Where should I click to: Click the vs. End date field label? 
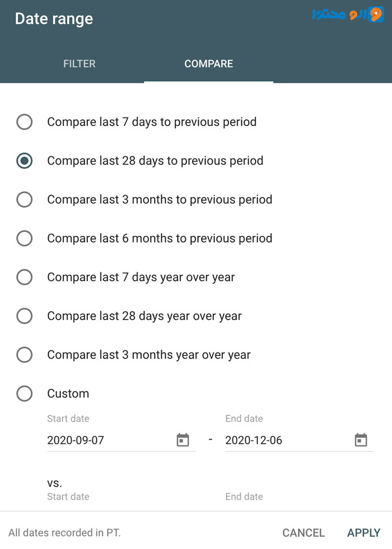click(x=244, y=496)
